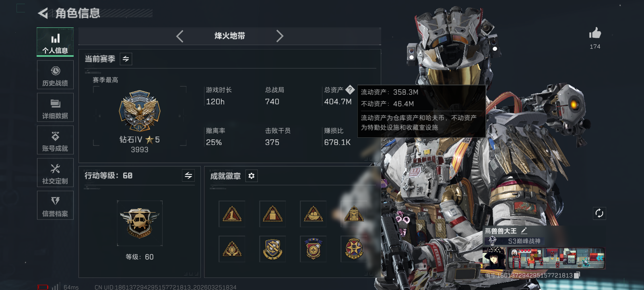This screenshot has width=644, height=290.
Task: Open the 个人信息 sidebar tab
Action: click(55, 42)
